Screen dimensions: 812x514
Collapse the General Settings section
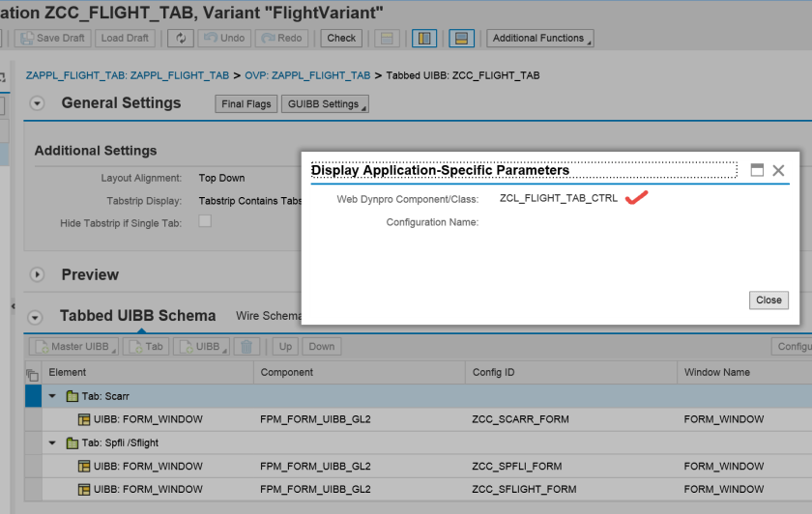tap(38, 103)
